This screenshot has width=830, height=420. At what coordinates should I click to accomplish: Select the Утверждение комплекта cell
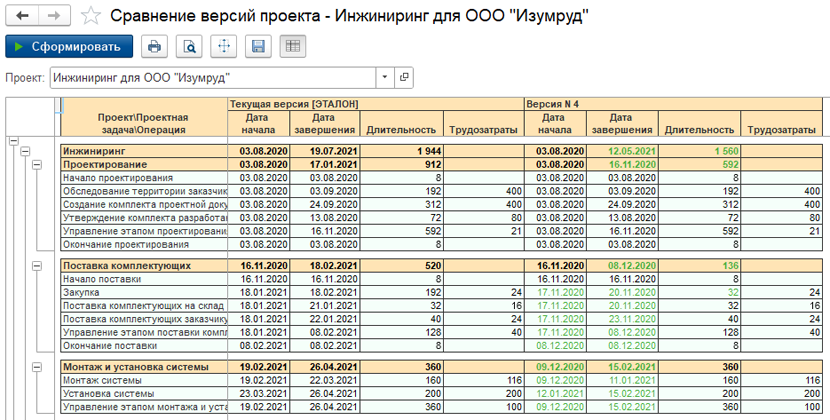tap(144, 218)
